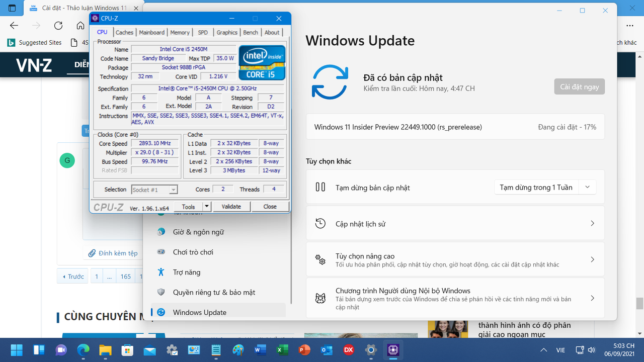Viewport: 644px width, 362px height.
Task: Open Outlook from the taskbar
Action: 327,350
